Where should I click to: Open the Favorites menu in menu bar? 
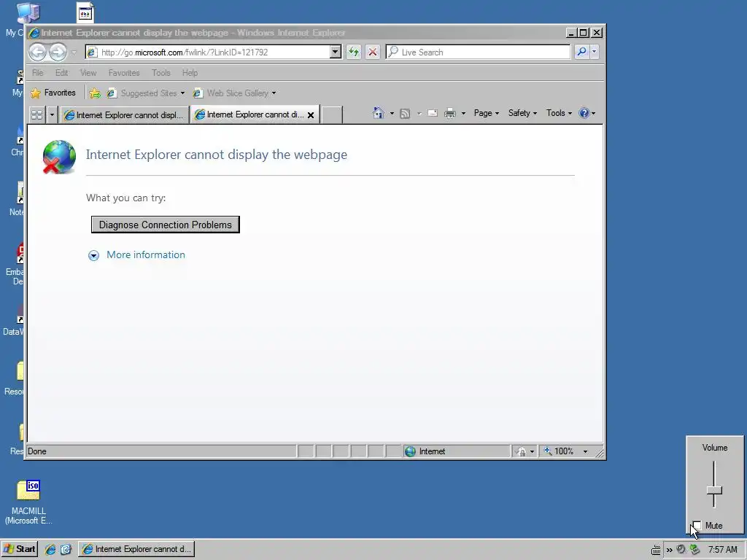coord(124,73)
